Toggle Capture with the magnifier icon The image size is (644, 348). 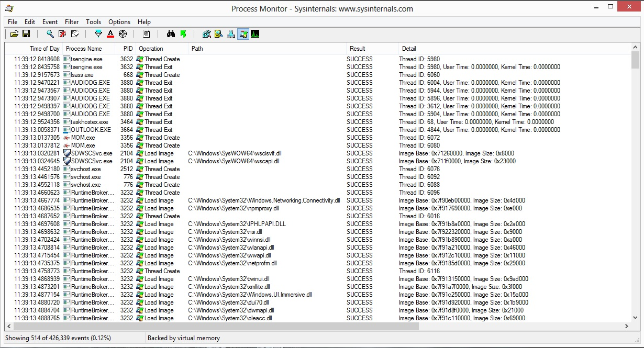point(50,34)
